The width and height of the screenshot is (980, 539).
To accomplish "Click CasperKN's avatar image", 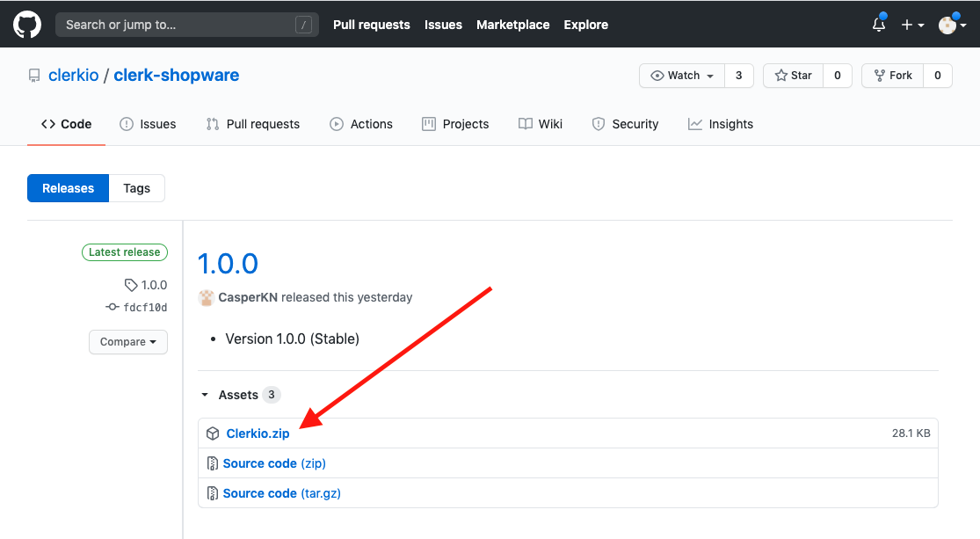I will [207, 297].
